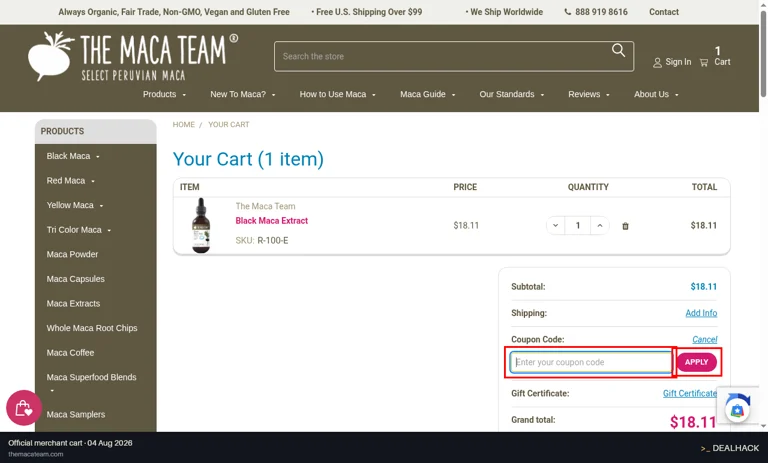The width and height of the screenshot is (768, 463).
Task: Click Black Maca Extract bottle thumbnail
Action: [201, 225]
